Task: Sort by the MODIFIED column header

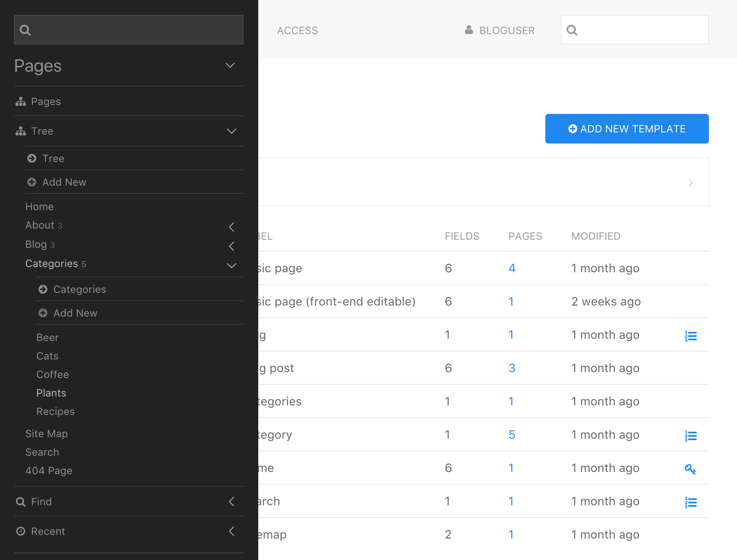Action: pos(596,236)
